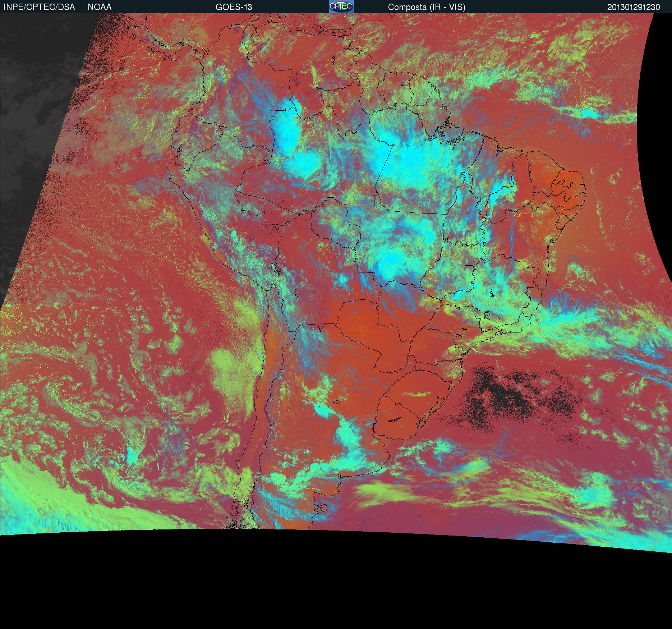672x629 pixels.
Task: Click the Composta (IR - VIS) title
Action: pyautogui.click(x=427, y=7)
